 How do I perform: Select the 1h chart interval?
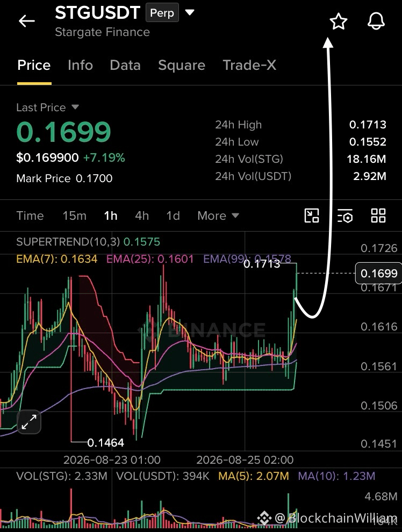(111, 216)
